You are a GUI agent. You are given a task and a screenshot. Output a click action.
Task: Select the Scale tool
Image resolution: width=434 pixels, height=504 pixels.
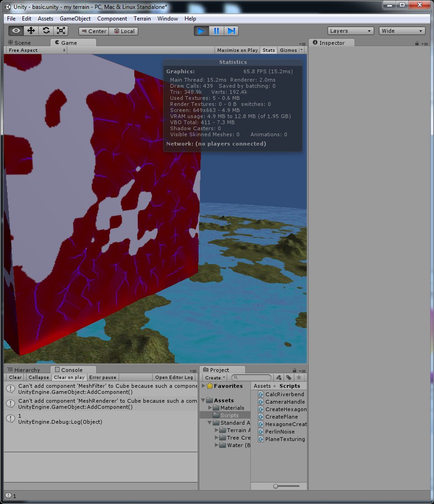[61, 31]
